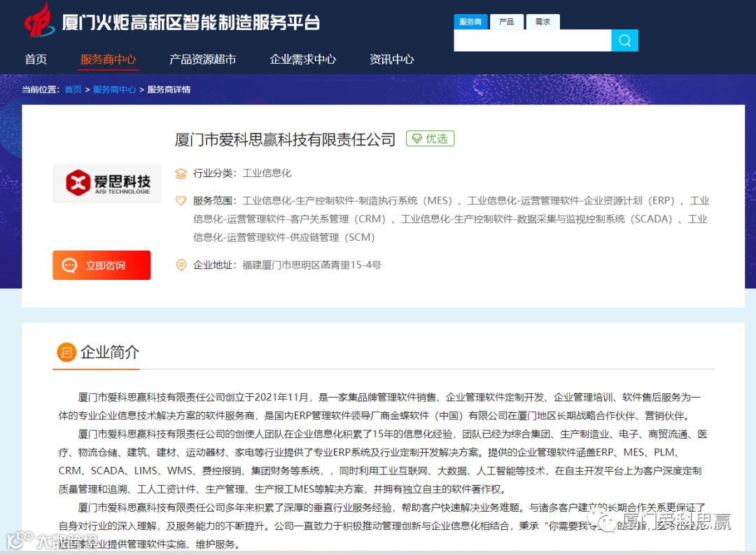Click the 服务商中心 breadcrumb link
Screen dimensions: 756x555
coord(115,89)
